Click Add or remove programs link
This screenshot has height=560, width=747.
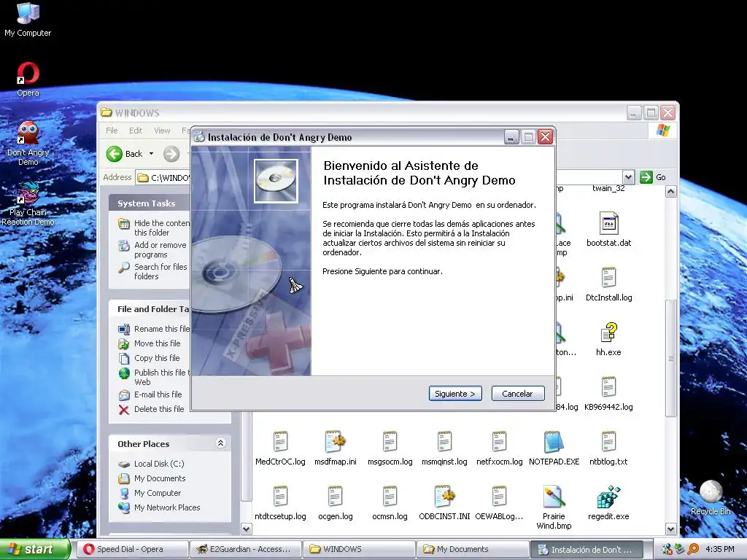(x=153, y=249)
